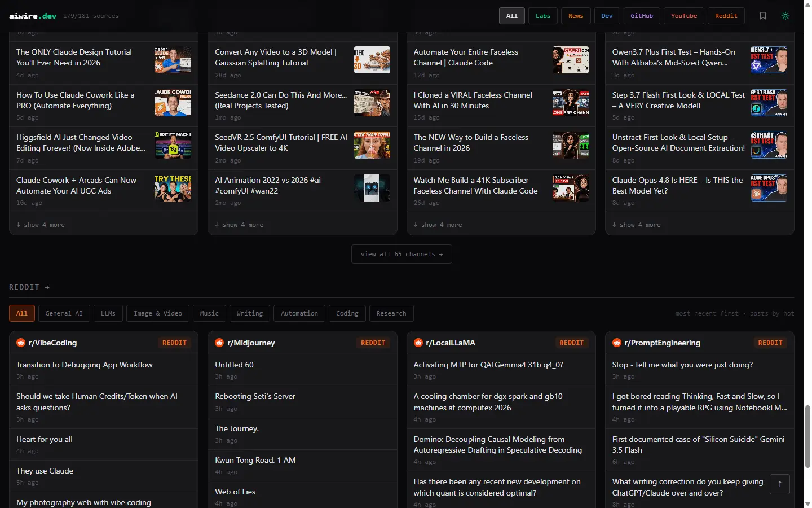The width and height of the screenshot is (812, 508).
Task: Open How To Use Claude Cowork thumbnail
Action: click(x=173, y=103)
